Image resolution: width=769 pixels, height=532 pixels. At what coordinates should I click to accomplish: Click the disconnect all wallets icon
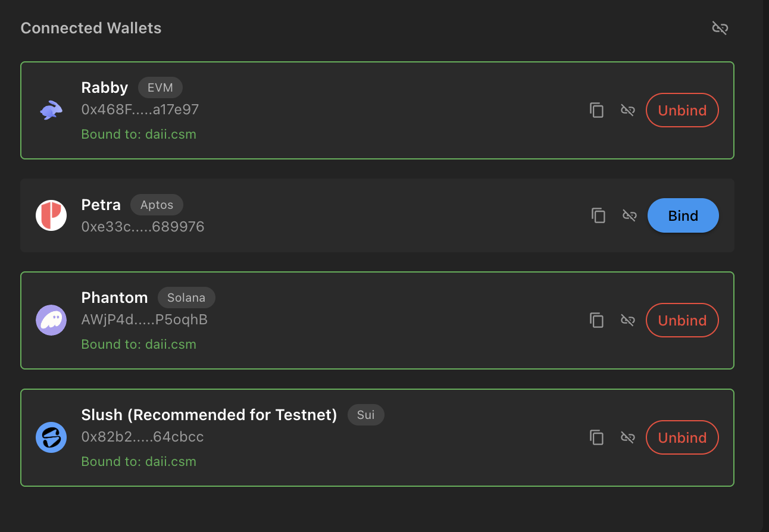(720, 28)
